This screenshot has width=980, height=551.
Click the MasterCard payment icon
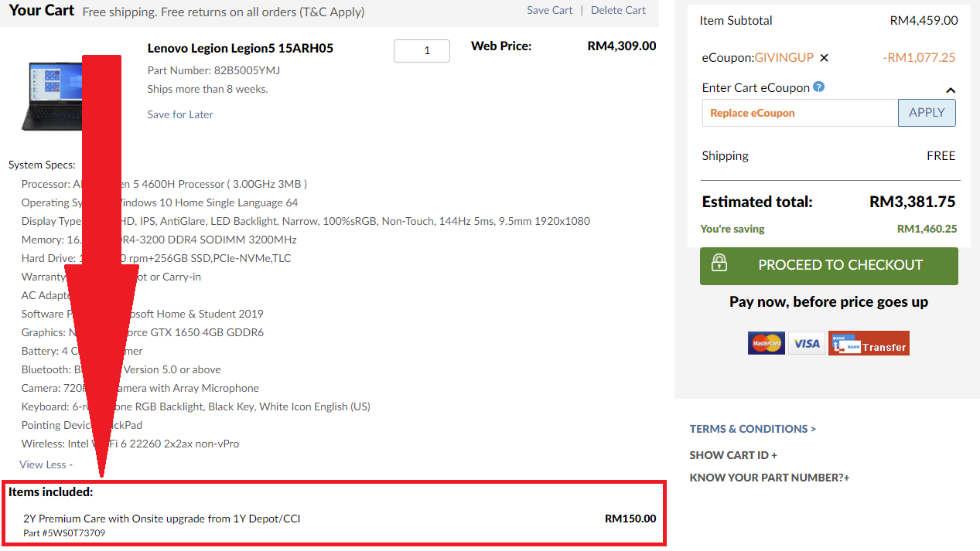(766, 343)
